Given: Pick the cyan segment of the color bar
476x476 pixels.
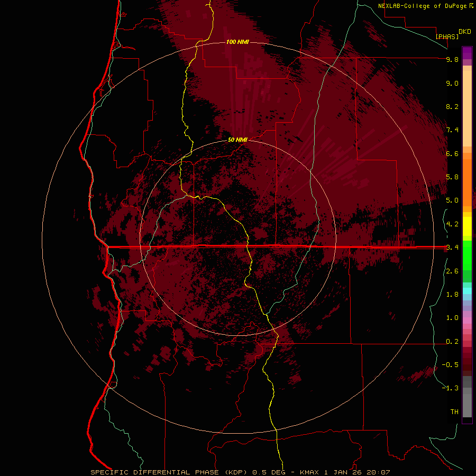Looking at the screenshot, I should (x=467, y=291).
